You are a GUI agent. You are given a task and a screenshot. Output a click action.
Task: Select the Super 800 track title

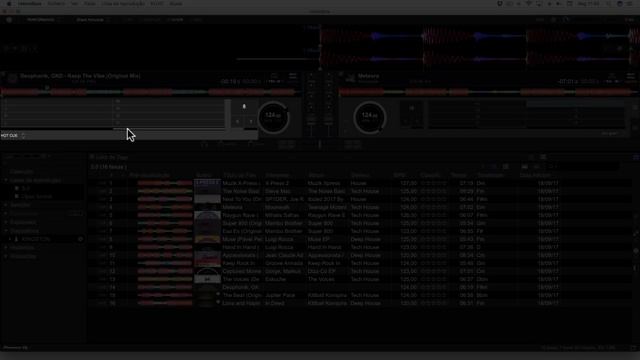coord(242,223)
